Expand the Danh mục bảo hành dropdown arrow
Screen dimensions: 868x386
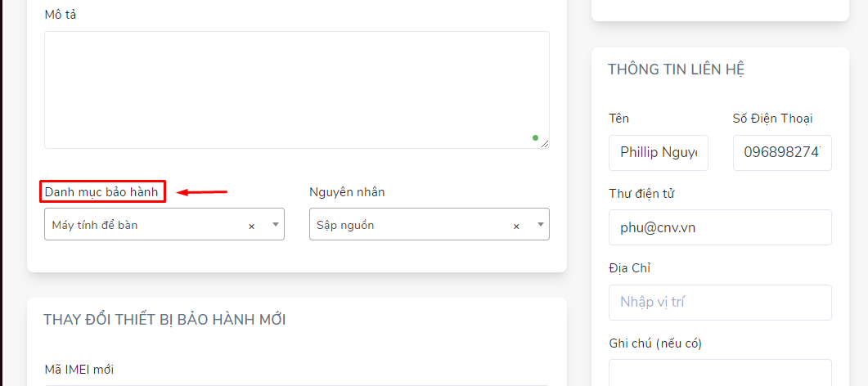pos(276,225)
